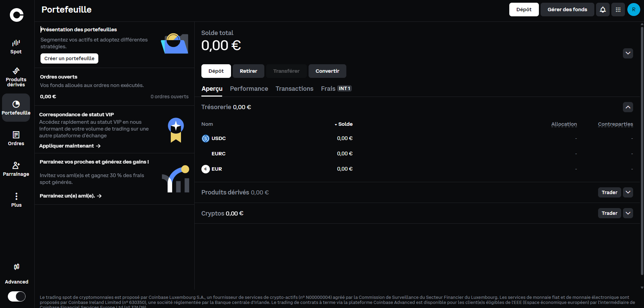Collapse the Trésorerie section chevron
The height and width of the screenshot is (308, 644).
[x=628, y=107]
